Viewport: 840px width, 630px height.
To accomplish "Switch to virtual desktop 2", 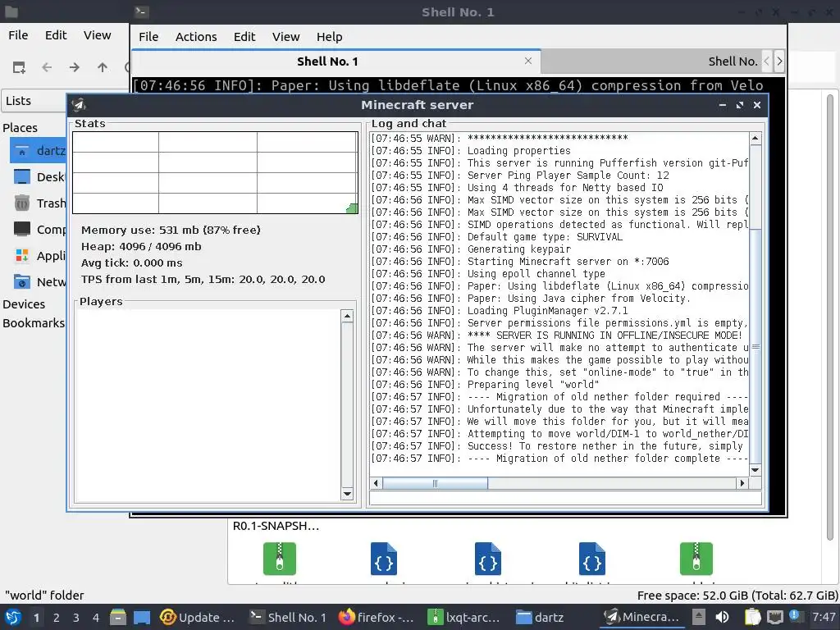I will point(57,617).
